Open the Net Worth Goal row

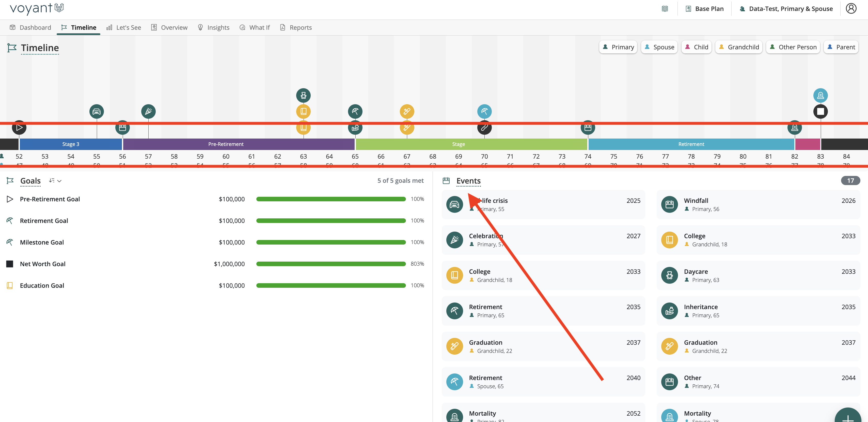(x=43, y=264)
